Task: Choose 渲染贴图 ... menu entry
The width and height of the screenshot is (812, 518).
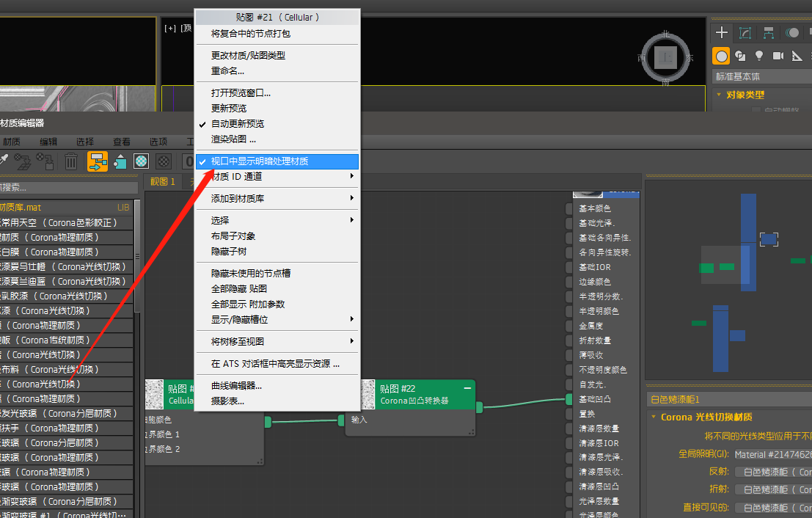Action: pos(277,139)
